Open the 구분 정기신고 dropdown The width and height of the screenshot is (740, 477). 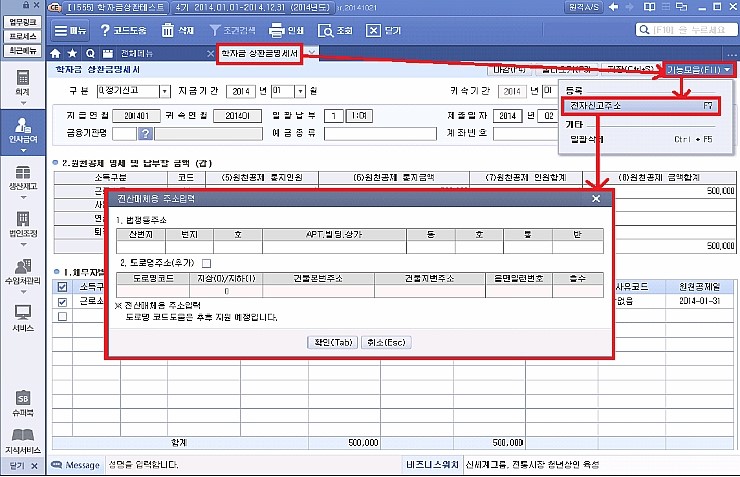[165, 91]
